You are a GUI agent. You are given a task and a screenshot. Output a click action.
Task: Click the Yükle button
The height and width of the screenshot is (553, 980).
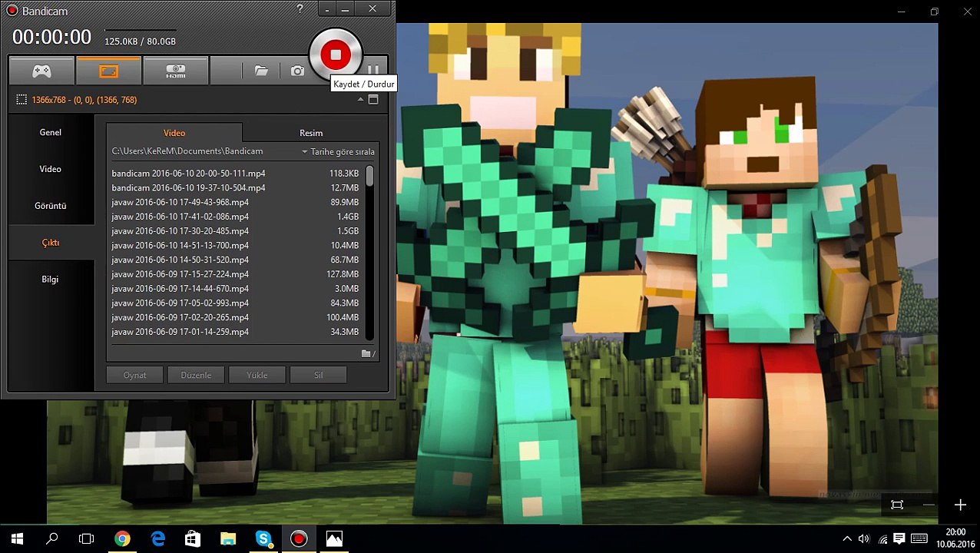coord(257,375)
